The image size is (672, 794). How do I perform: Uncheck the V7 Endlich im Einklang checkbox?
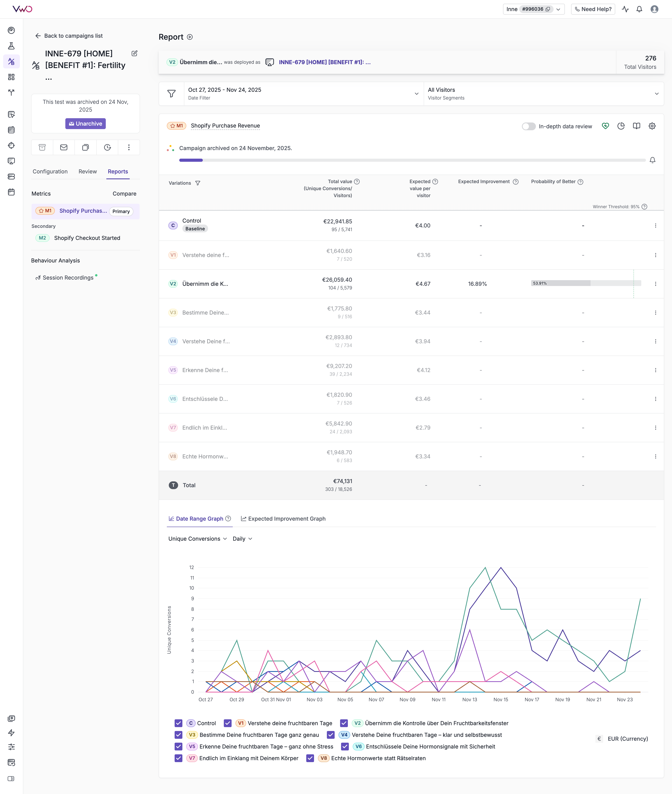(178, 758)
